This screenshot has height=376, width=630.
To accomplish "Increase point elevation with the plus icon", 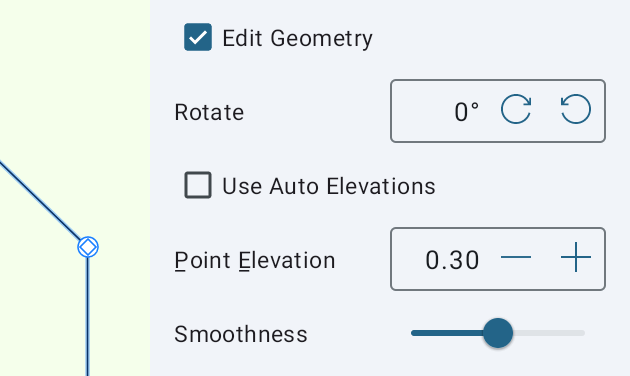I will coord(576,257).
